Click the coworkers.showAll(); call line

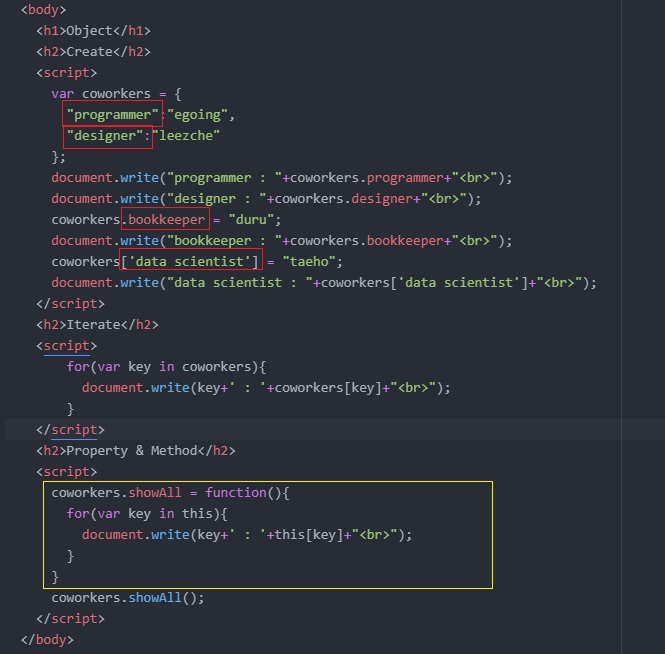click(128, 598)
